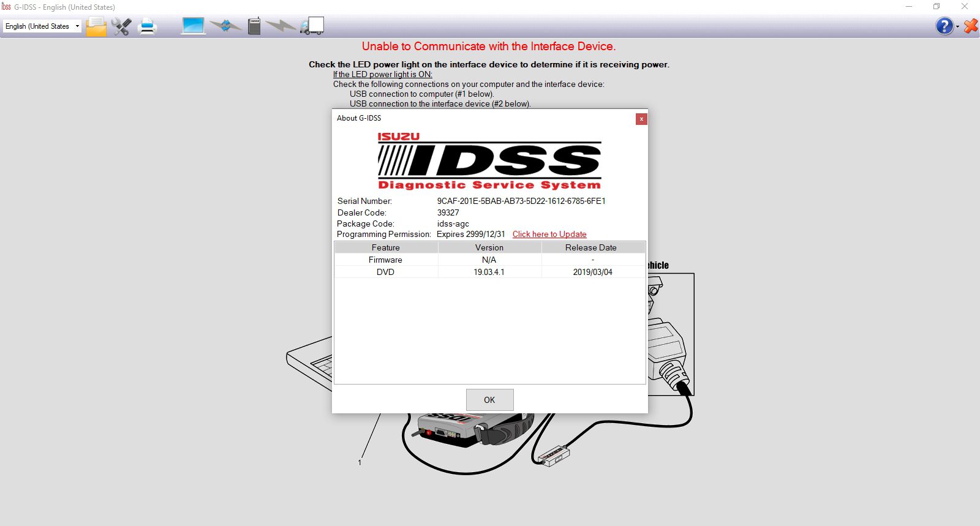
Task: Click the 'If the LED power light is ON' text
Action: (383, 74)
